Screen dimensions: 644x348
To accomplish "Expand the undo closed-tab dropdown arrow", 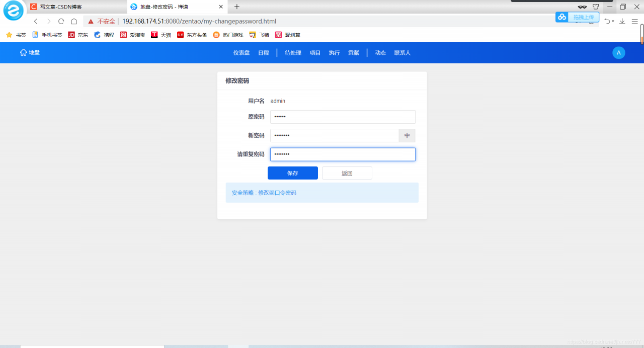I will [613, 21].
